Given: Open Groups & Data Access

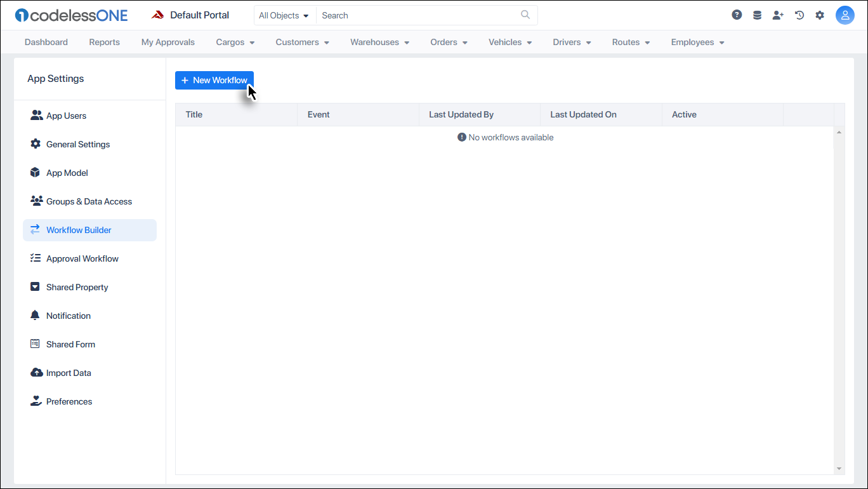Looking at the screenshot, I should point(89,201).
